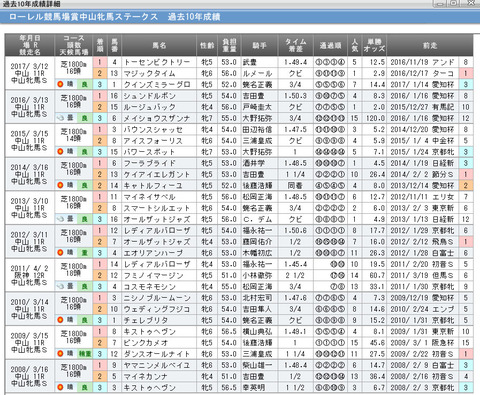
Task: Select horse name トーセンビクトリー
Action: (157, 62)
